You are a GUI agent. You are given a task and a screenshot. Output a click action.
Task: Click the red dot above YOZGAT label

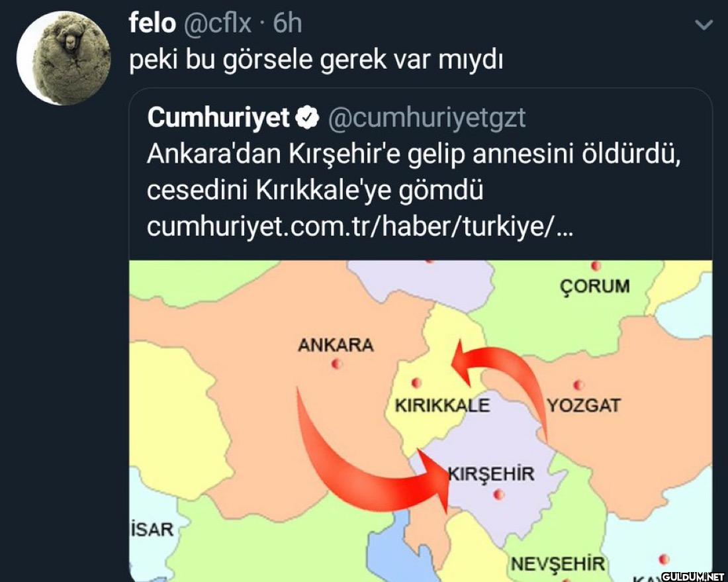click(578, 384)
